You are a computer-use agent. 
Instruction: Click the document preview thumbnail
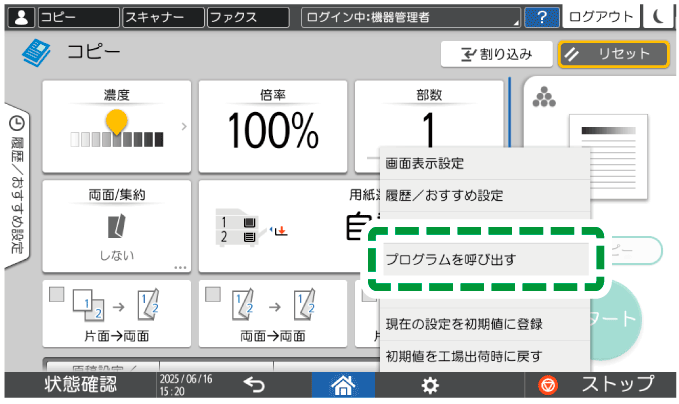pyautogui.click(x=608, y=157)
